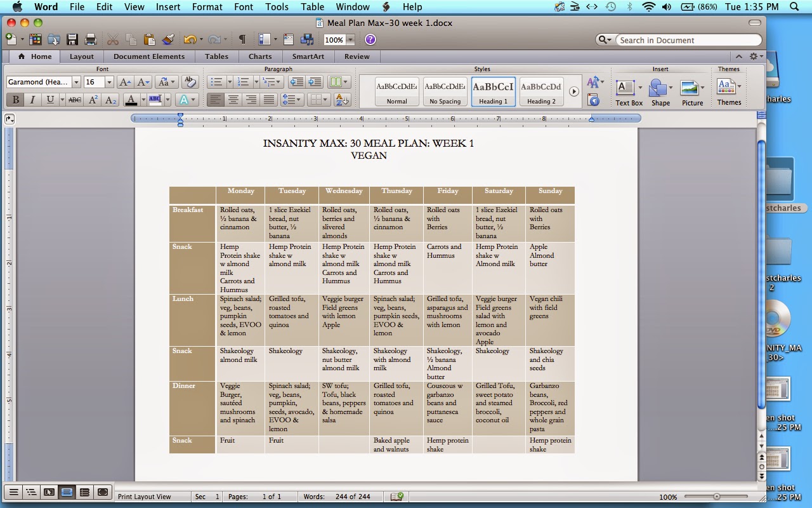Open the Manage Styles icon

(594, 100)
